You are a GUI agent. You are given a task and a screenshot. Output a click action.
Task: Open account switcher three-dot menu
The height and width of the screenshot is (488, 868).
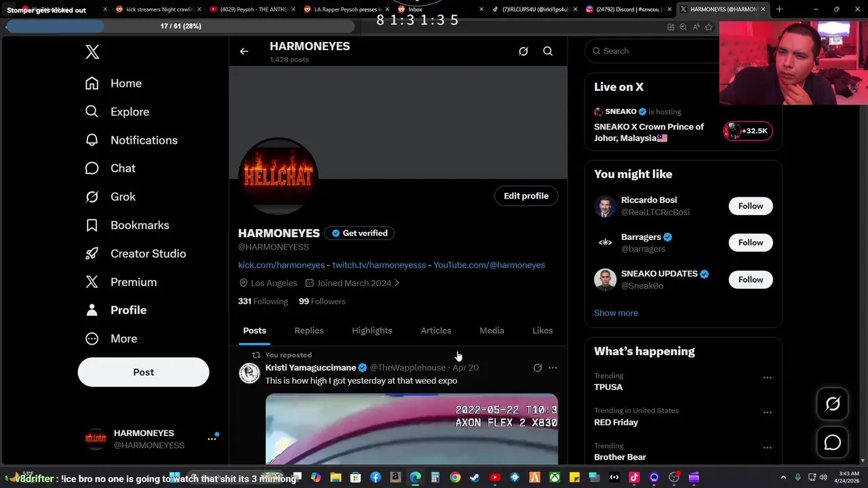212,439
